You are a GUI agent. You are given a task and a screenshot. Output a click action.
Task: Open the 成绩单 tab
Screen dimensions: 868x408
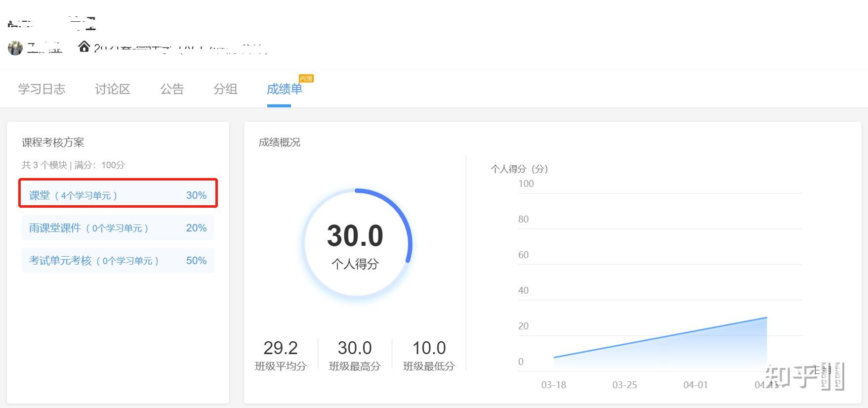pyautogui.click(x=285, y=89)
